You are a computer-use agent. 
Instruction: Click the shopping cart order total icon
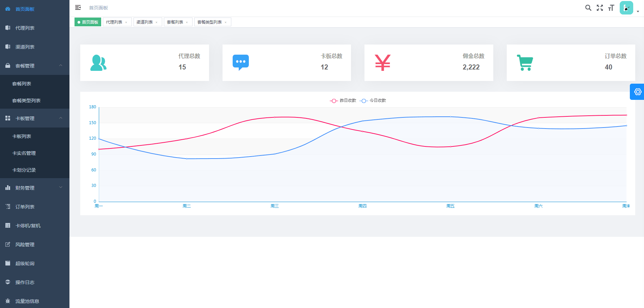tap(525, 63)
